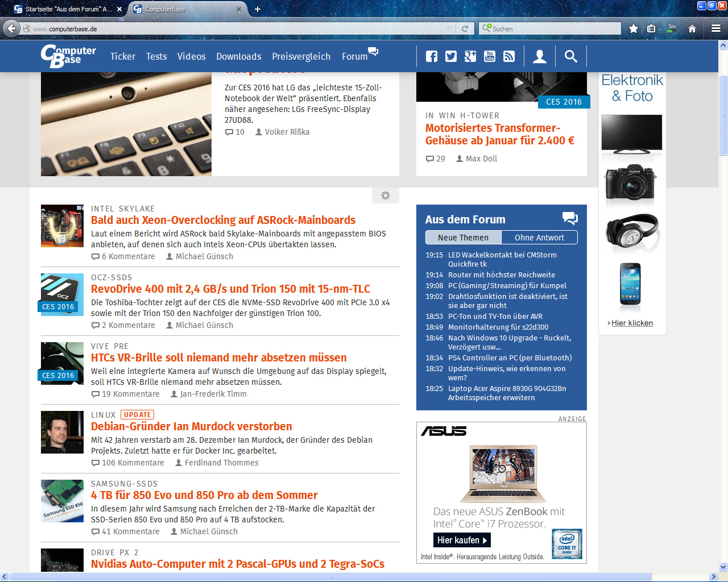Click comment icon next to 29 comments
Image resolution: width=728 pixels, height=582 pixels.
tap(429, 159)
